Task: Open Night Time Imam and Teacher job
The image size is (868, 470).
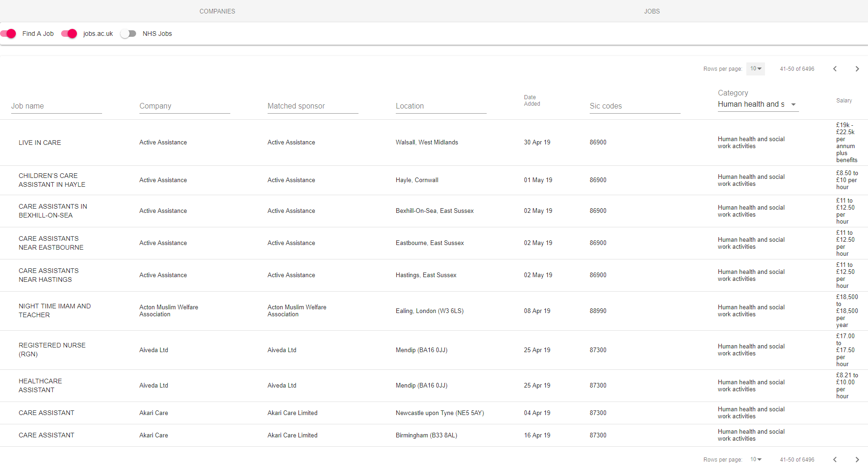Action: [x=55, y=311]
